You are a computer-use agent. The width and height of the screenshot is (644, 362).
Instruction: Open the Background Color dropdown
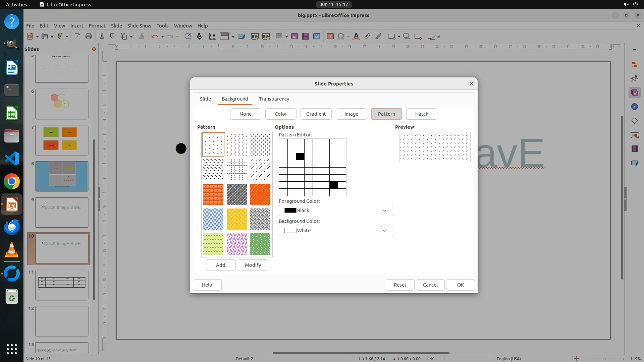[335, 231]
